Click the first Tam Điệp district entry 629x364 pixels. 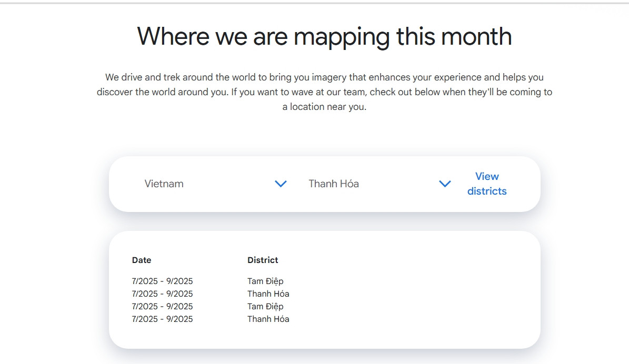click(265, 281)
